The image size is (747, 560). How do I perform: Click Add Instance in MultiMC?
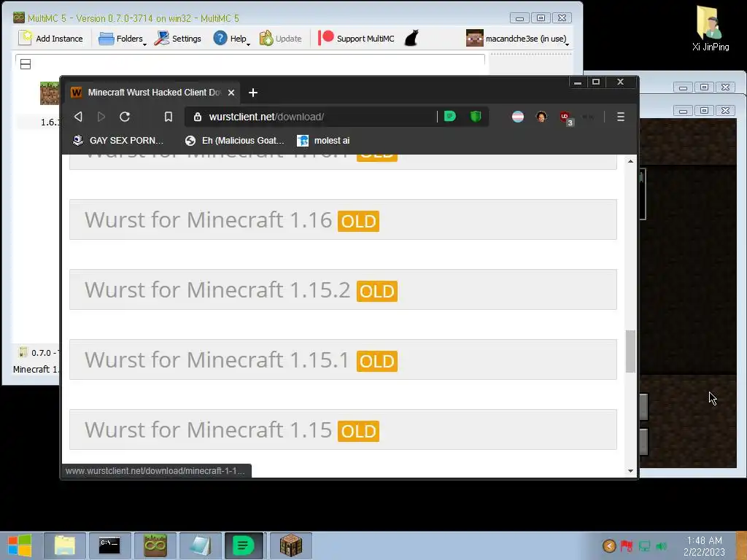click(50, 39)
